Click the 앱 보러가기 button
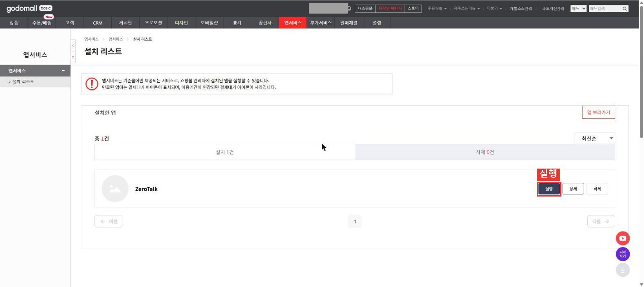 click(x=599, y=112)
